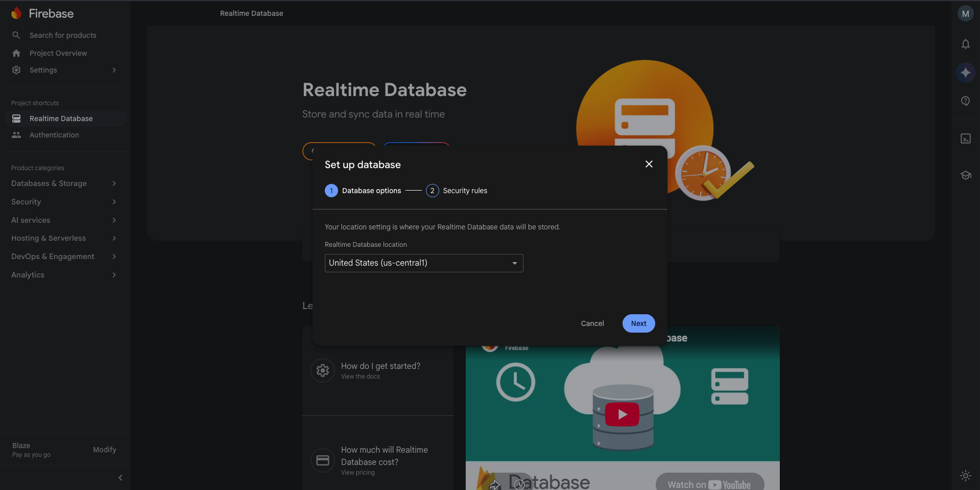Click Watch on YouTube button

click(x=710, y=482)
